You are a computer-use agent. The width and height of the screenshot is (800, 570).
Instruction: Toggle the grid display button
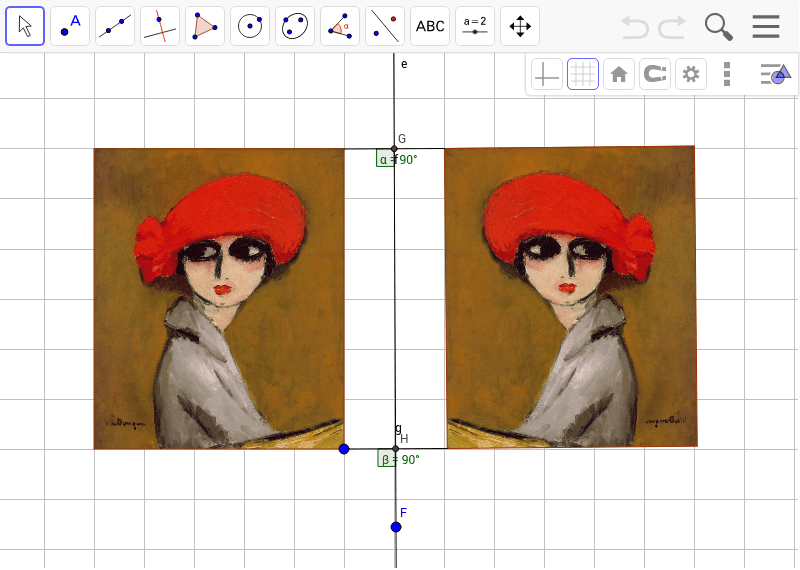[x=583, y=75]
